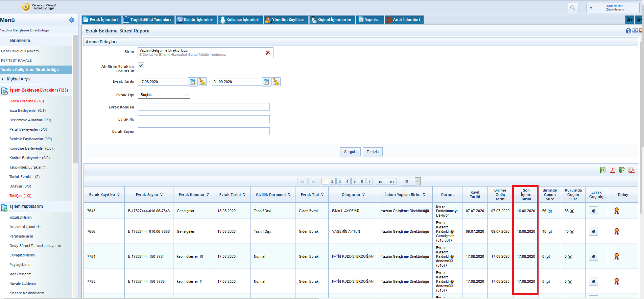Click the magnifier search icon in header
Image resolution: width=644 pixels, height=299 pixels.
[x=573, y=8]
